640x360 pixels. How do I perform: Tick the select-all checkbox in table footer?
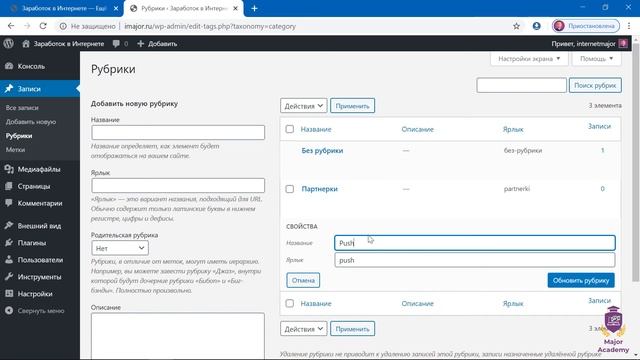[290, 303]
